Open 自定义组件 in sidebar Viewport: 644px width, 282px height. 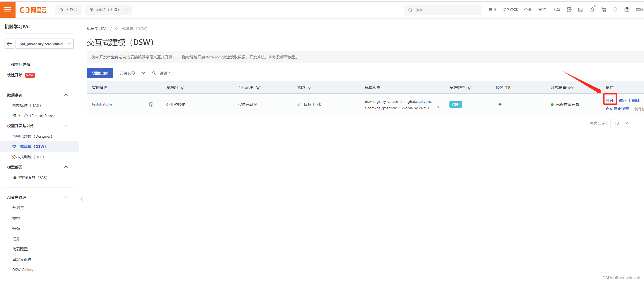22,259
